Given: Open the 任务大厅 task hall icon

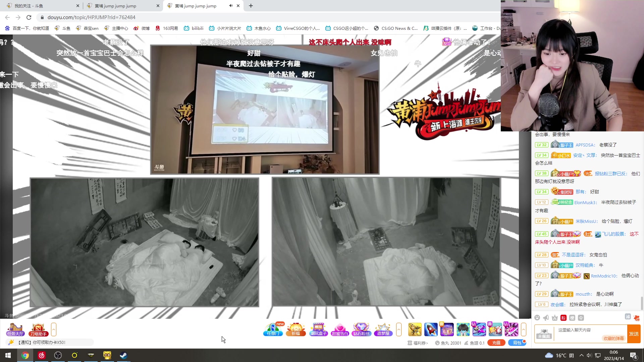Looking at the screenshot, I should 15,329.
